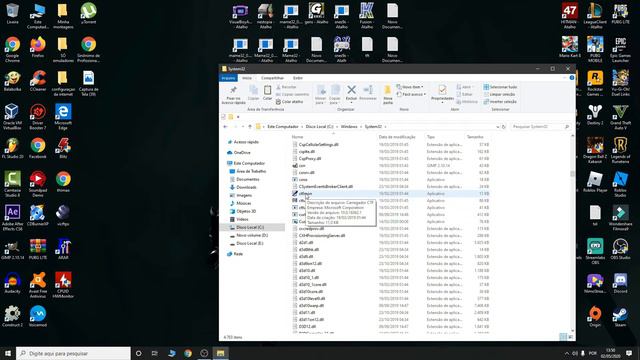640x360 pixels.
Task: Click the Renomear icon in ribbon
Action: coord(368,89)
